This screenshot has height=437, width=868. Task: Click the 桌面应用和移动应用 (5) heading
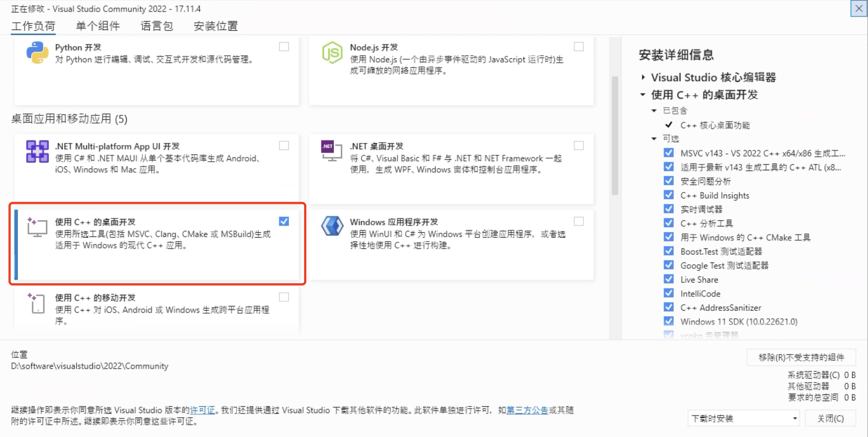coord(69,119)
